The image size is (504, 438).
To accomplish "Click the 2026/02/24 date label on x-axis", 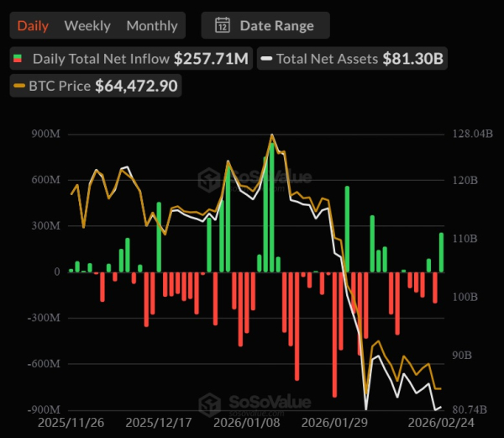I will (x=440, y=422).
